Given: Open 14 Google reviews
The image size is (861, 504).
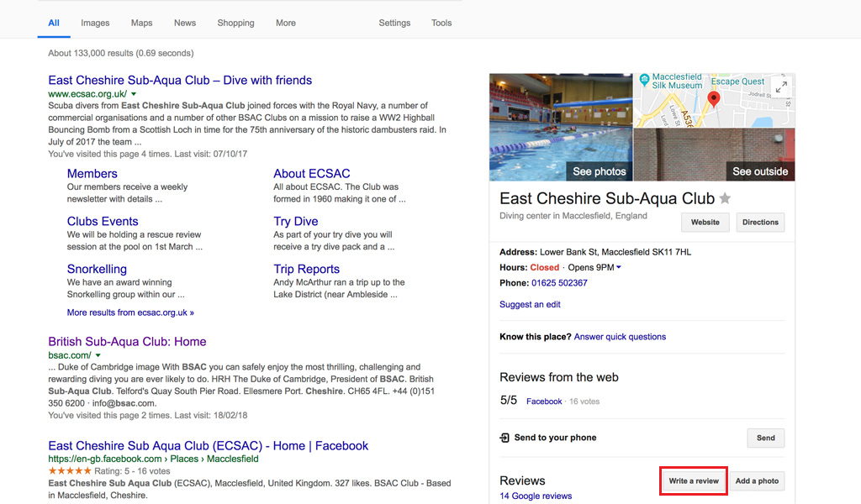Looking at the screenshot, I should (536, 496).
